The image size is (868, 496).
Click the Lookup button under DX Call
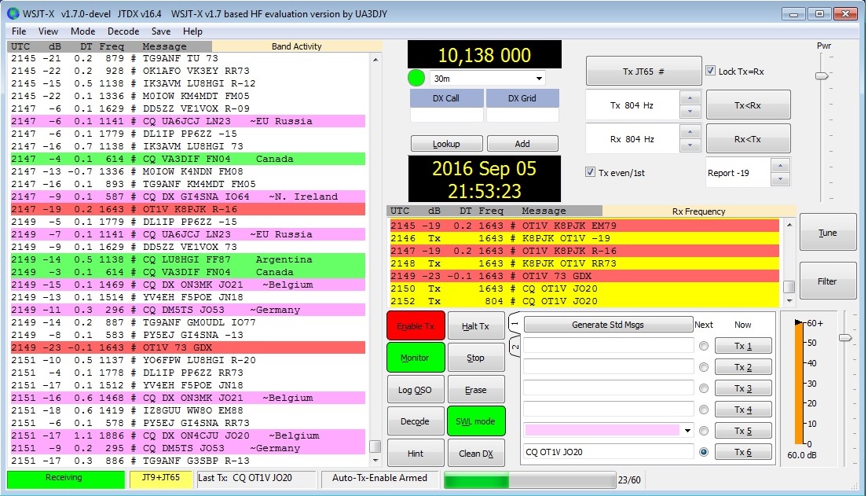446,143
